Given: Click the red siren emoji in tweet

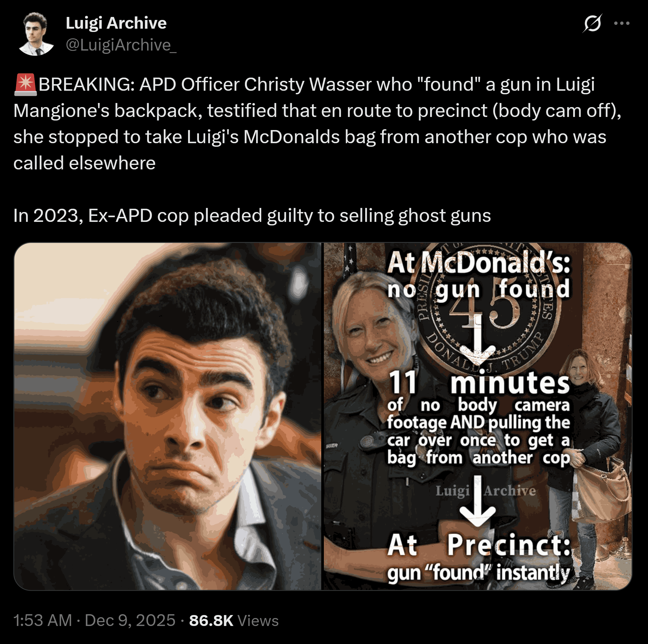Looking at the screenshot, I should [25, 84].
